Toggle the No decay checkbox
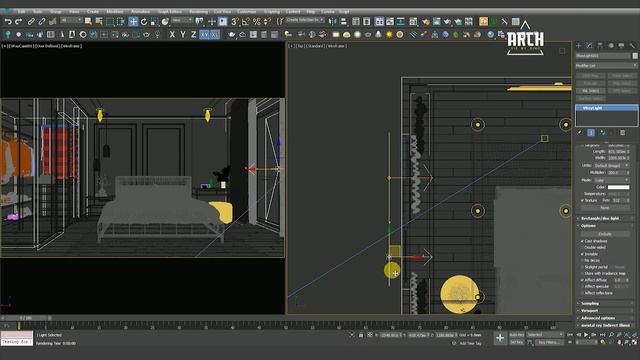The width and height of the screenshot is (640, 360). tap(582, 260)
